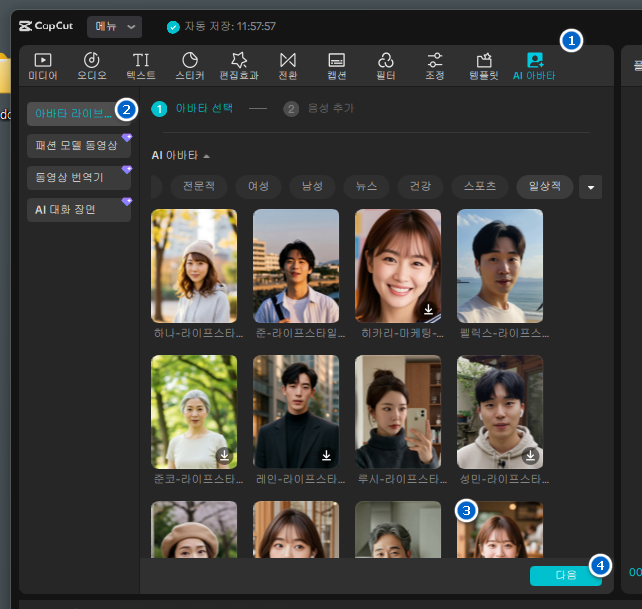Enable the 여성 category filter chip
Image resolution: width=642 pixels, height=609 pixels.
pyautogui.click(x=258, y=187)
